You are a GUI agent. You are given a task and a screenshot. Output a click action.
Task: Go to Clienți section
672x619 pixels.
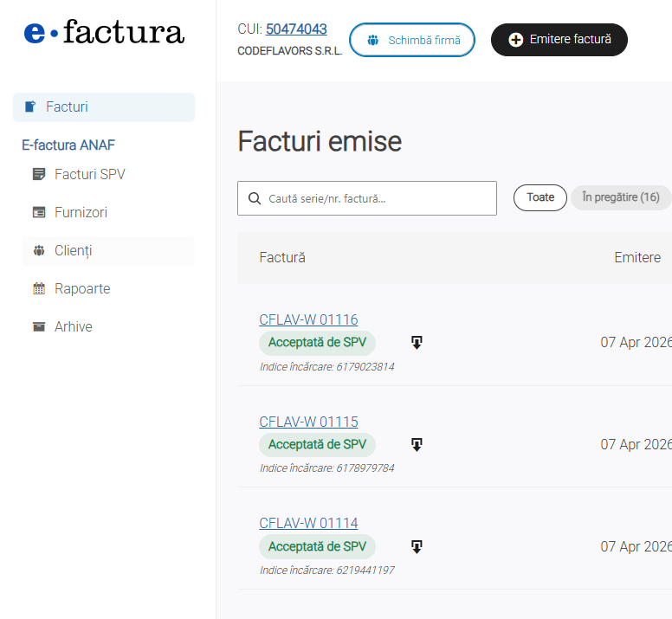point(73,250)
